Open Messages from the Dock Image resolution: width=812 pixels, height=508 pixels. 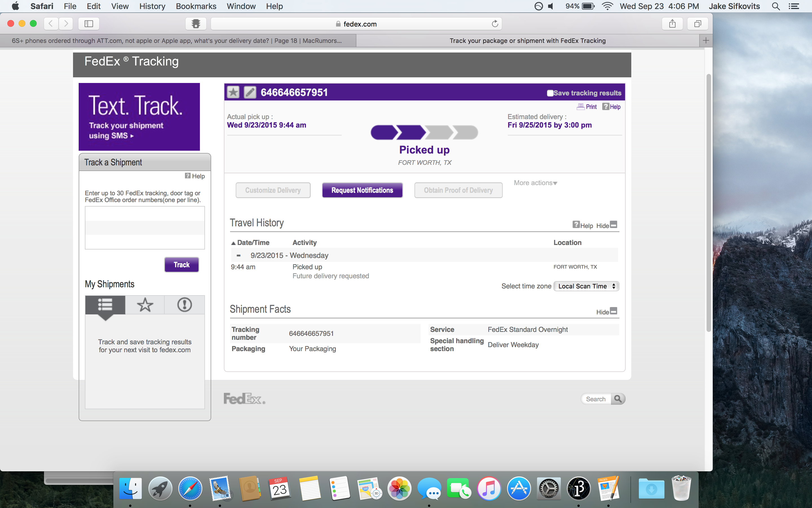429,488
